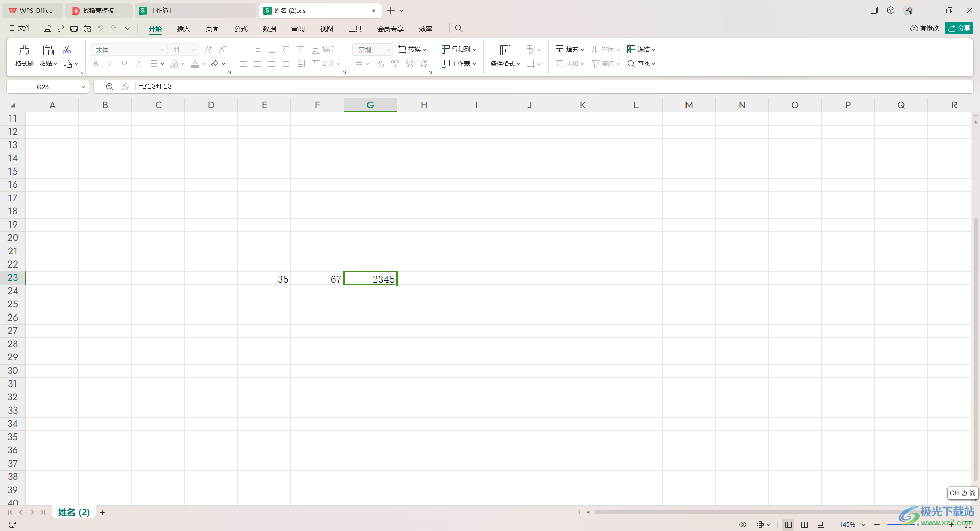Open the font size 11 dropdown
This screenshot has height=531, width=980.
click(x=193, y=50)
